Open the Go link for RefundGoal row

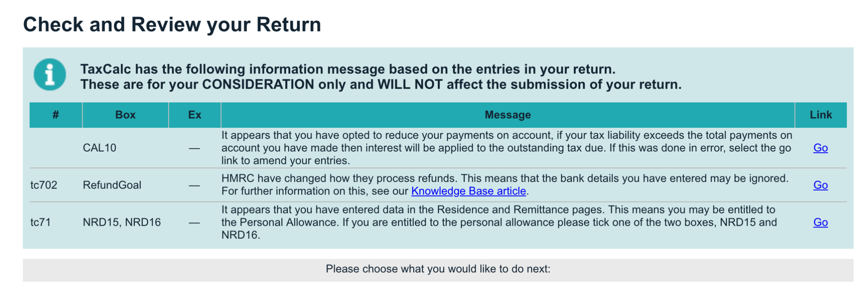click(x=820, y=185)
